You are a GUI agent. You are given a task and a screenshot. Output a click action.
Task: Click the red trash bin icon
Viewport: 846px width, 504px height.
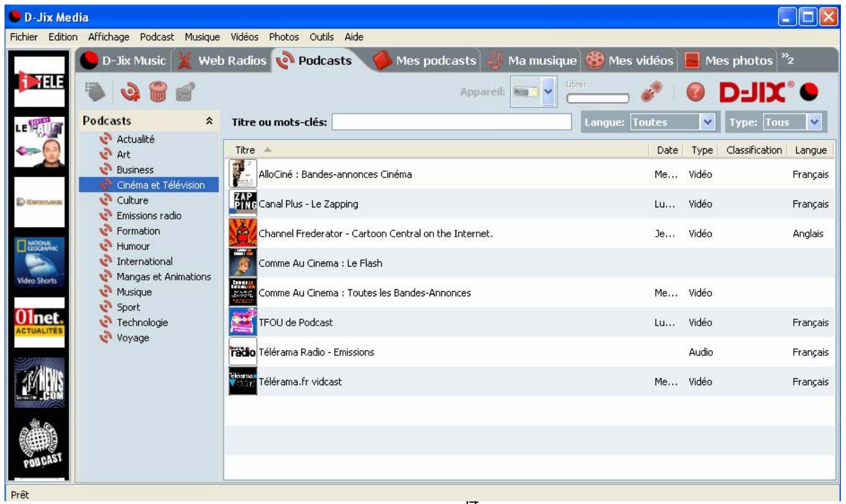click(x=158, y=91)
